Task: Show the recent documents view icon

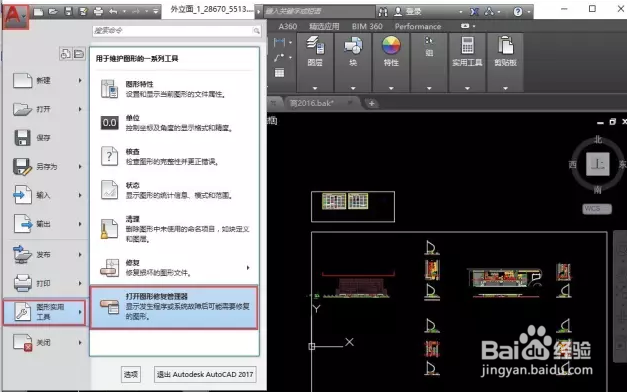Action: [x=65, y=53]
